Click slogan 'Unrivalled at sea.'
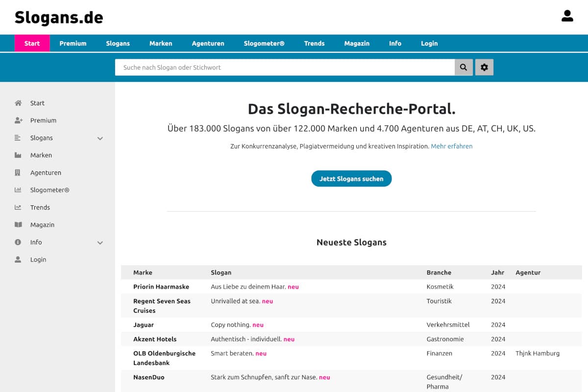 click(x=235, y=301)
